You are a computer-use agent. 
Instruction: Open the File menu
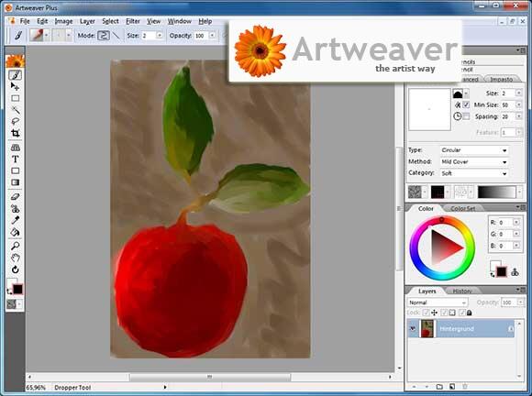tap(25, 21)
